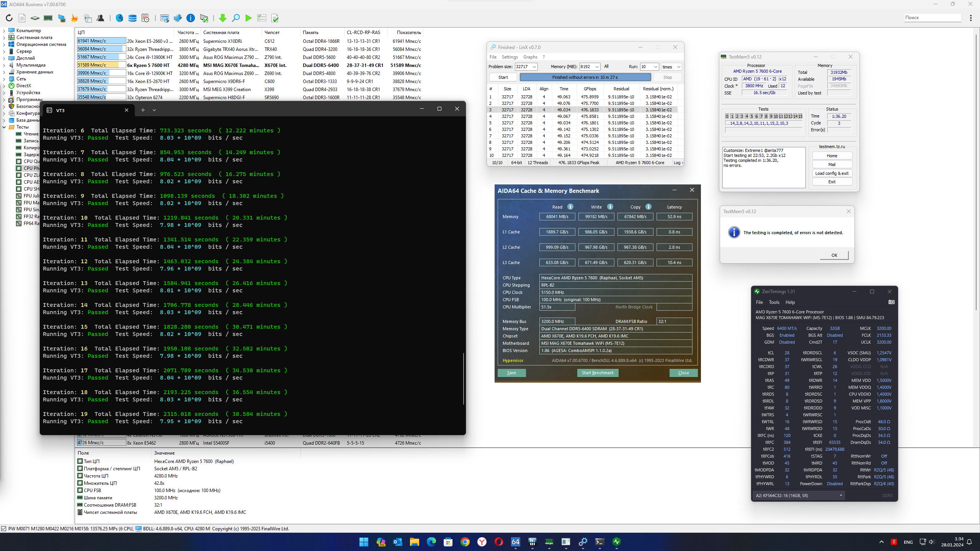Click the green download arrow toolbar icon
This screenshot has height=551, width=980.
tap(222, 18)
